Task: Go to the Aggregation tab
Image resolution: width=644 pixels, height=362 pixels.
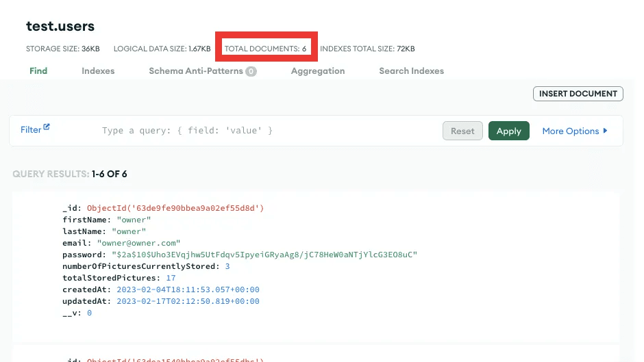Action: click(x=317, y=70)
